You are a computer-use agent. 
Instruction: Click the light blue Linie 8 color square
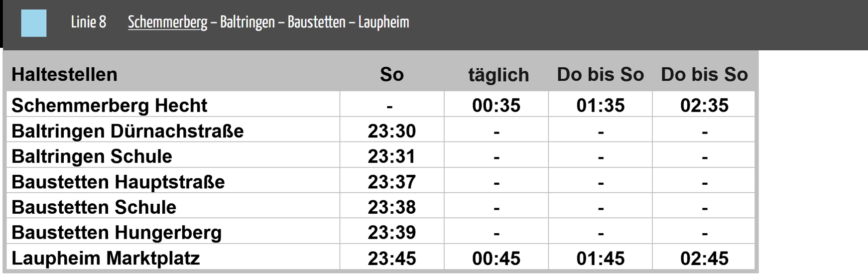click(34, 23)
